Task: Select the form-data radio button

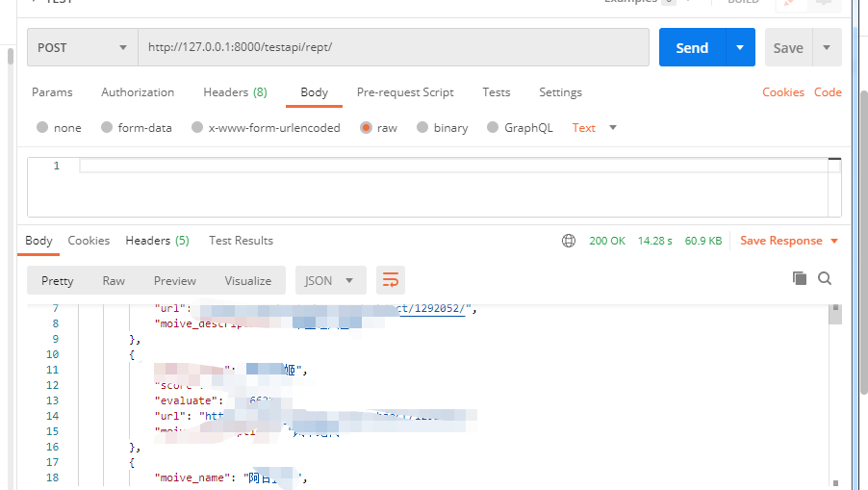Action: [107, 127]
